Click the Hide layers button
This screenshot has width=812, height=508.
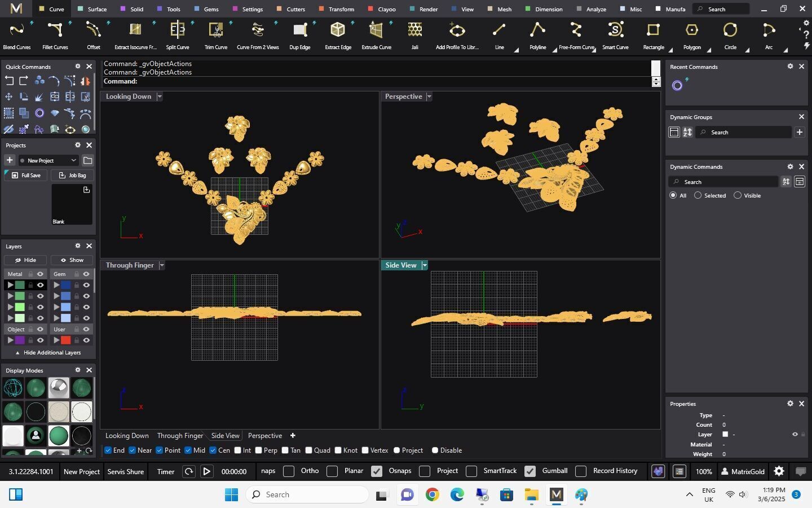[x=25, y=260]
